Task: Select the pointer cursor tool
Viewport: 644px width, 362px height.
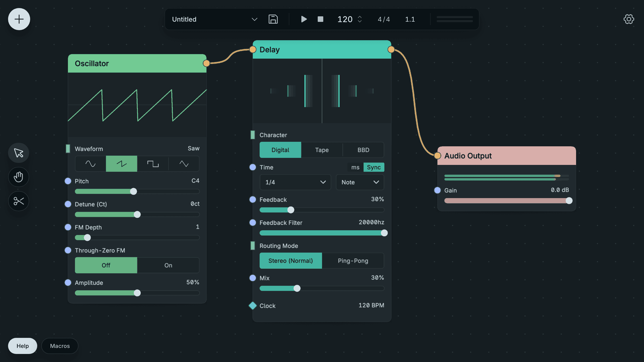Action: click(19, 153)
